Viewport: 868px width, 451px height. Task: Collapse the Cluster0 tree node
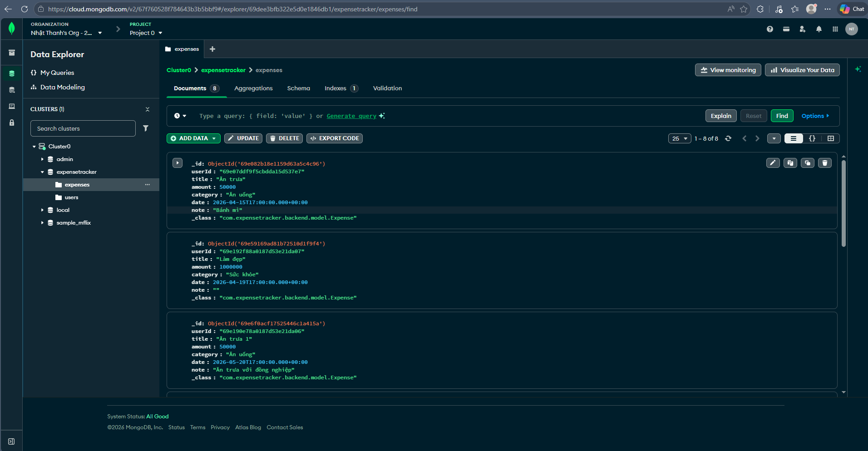[x=34, y=147]
